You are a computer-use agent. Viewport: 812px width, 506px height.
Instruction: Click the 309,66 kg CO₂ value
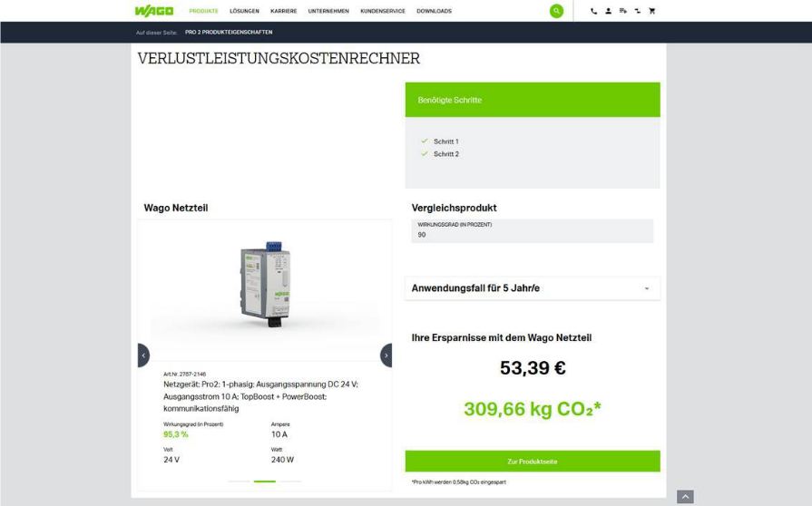(533, 409)
